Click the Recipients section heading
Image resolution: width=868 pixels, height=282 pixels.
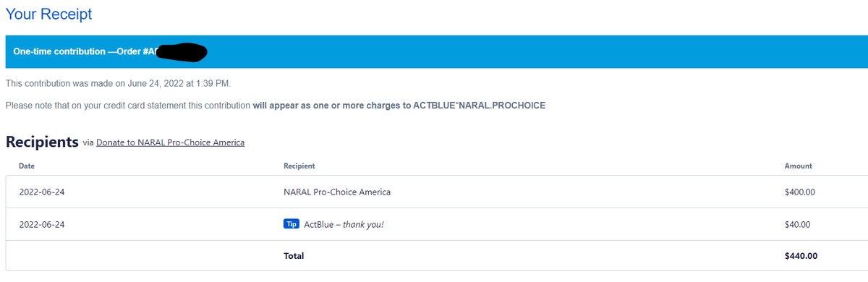pos(42,142)
